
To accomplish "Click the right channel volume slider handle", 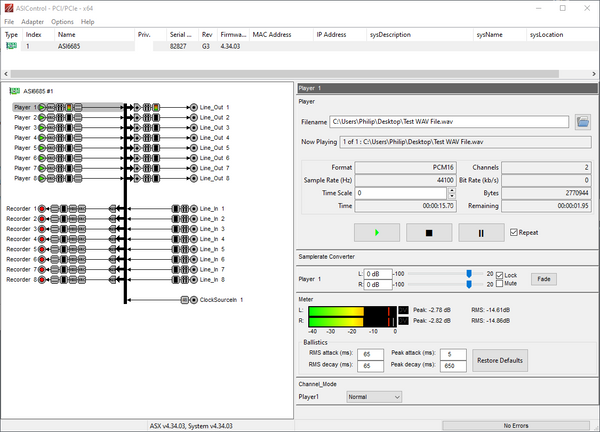I will [x=469, y=284].
